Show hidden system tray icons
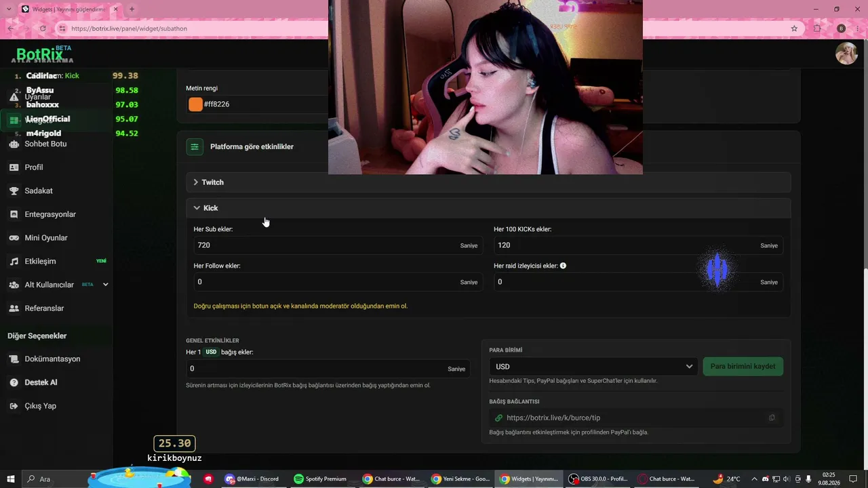This screenshot has height=488, width=868. coord(754,479)
